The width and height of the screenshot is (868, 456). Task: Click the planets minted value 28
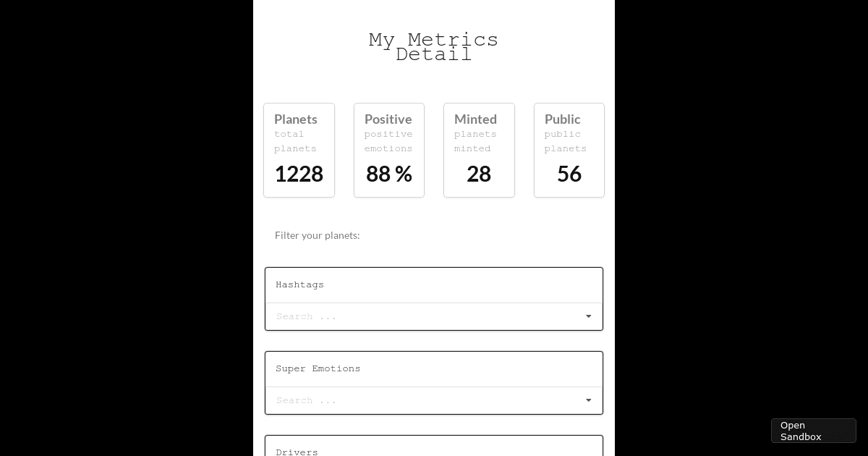coord(479,174)
